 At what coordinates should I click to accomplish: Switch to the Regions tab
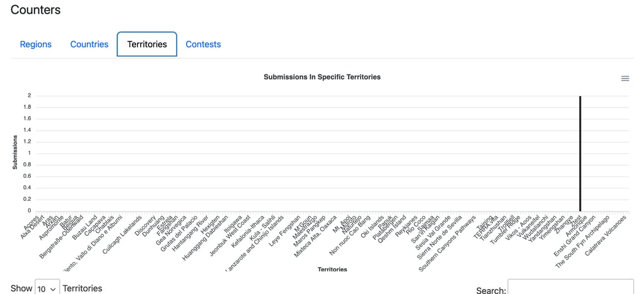[x=36, y=45]
